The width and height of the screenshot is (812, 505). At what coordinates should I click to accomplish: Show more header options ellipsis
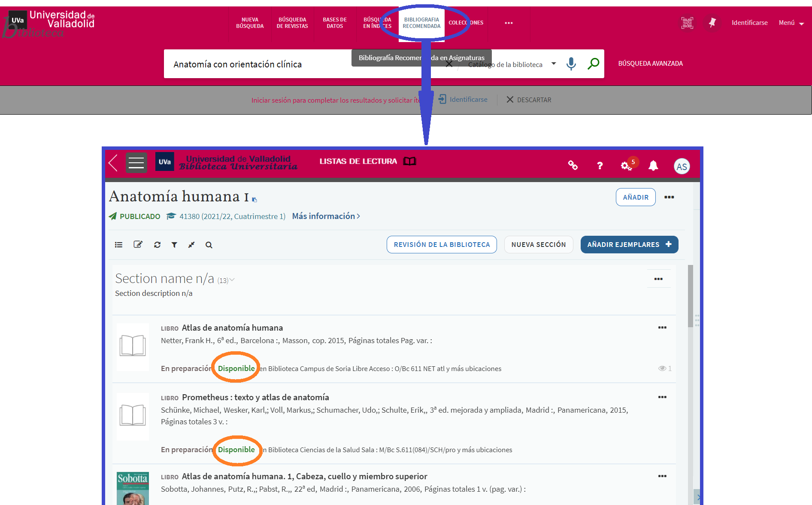tap(509, 23)
